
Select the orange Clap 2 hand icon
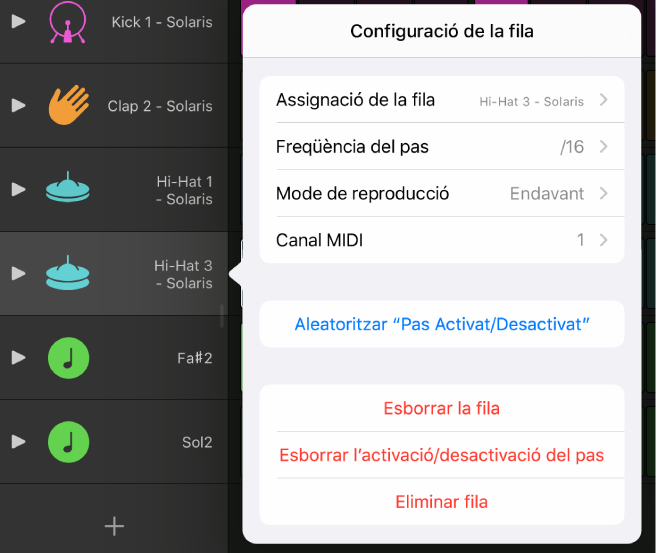click(x=69, y=105)
